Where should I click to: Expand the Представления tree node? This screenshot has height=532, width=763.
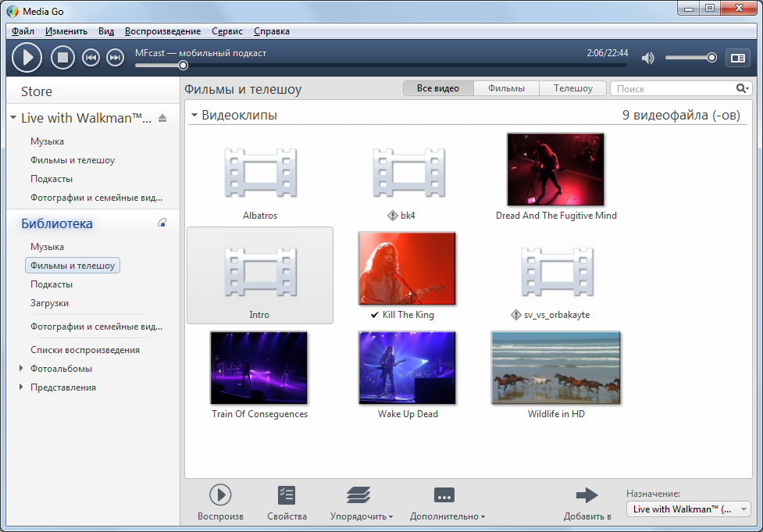click(x=21, y=387)
